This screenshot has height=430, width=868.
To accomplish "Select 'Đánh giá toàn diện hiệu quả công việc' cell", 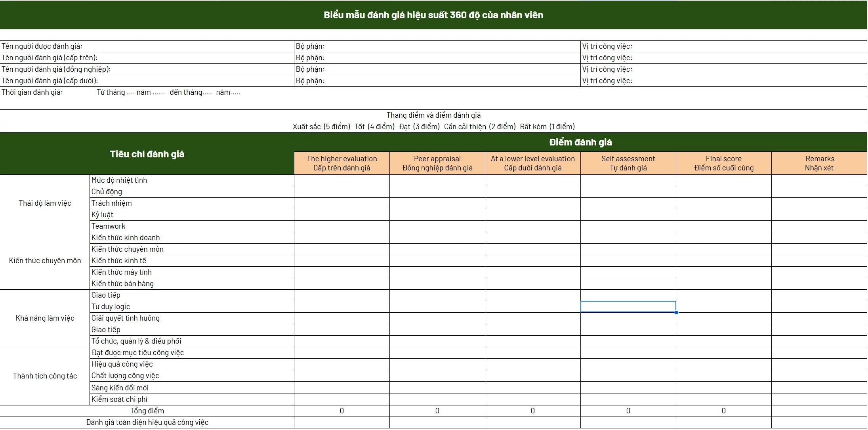I will point(147,422).
